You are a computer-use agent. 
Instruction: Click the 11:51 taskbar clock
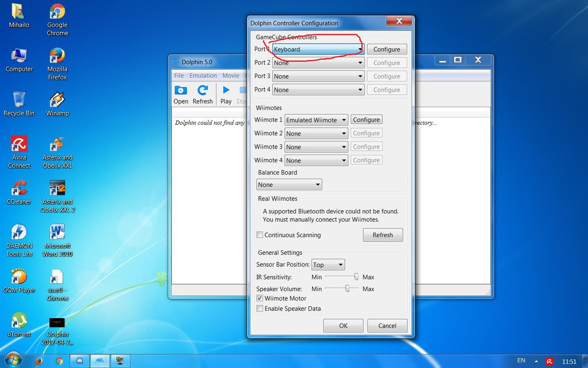(x=569, y=362)
